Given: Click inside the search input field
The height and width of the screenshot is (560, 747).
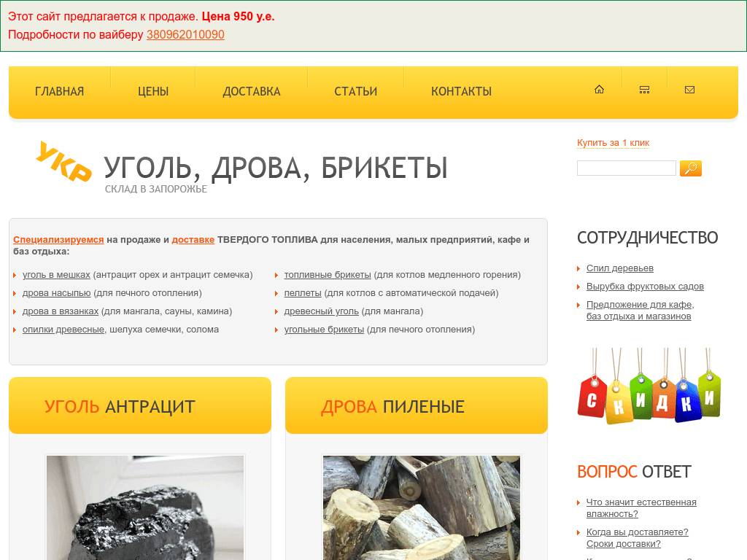Looking at the screenshot, I should coord(625,168).
